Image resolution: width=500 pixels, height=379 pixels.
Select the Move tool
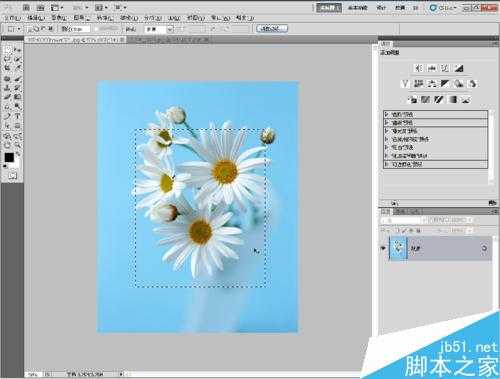click(x=18, y=50)
